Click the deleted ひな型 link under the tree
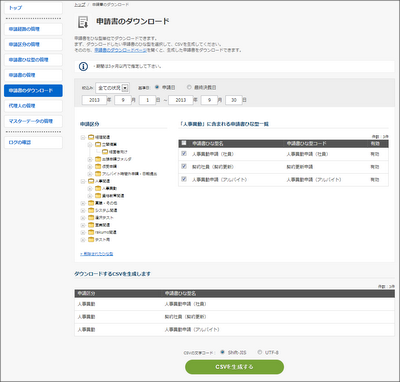The height and width of the screenshot is (382, 400). [x=97, y=254]
